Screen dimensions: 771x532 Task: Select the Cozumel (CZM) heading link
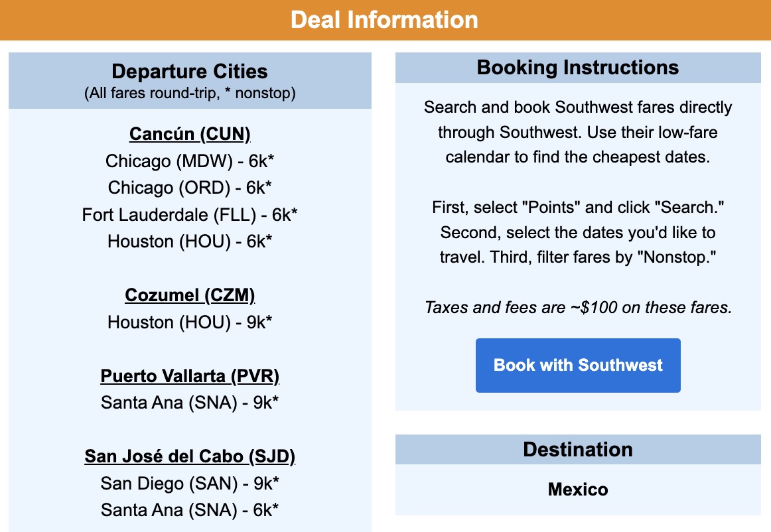point(188,295)
